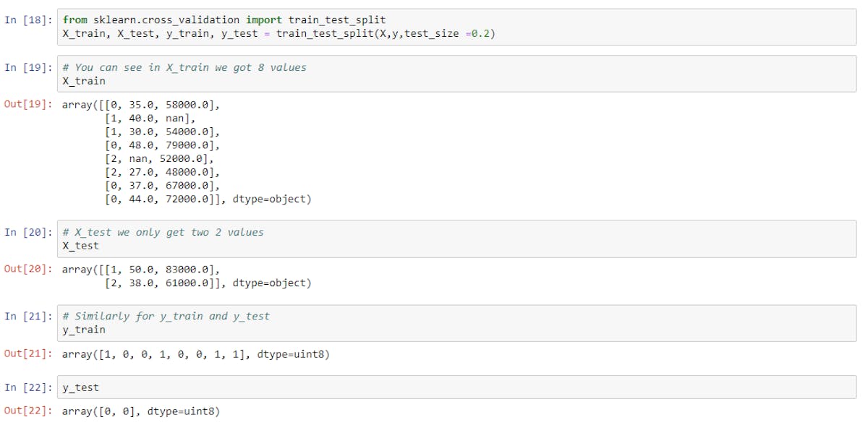Click the Out[21] y_train array output
The image size is (868, 425).
coord(196,353)
